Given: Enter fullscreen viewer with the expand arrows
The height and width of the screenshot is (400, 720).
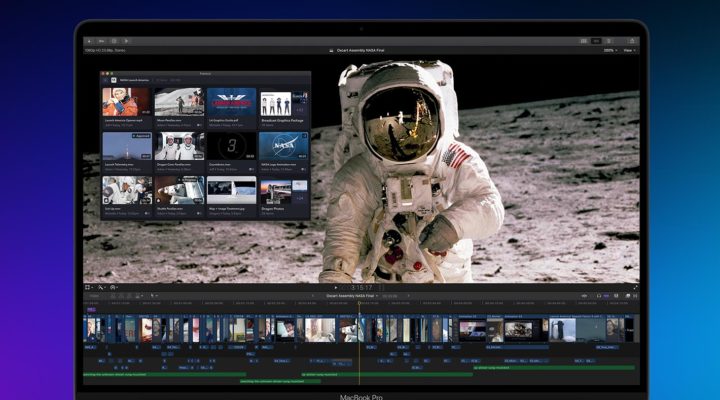Looking at the screenshot, I should [636, 287].
